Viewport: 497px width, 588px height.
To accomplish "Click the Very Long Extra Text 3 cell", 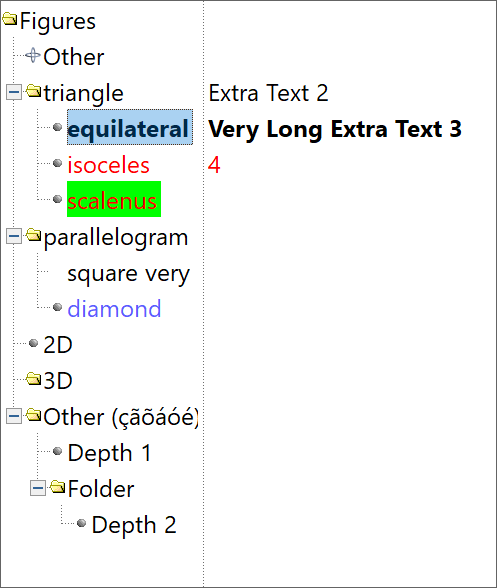I will tap(335, 130).
